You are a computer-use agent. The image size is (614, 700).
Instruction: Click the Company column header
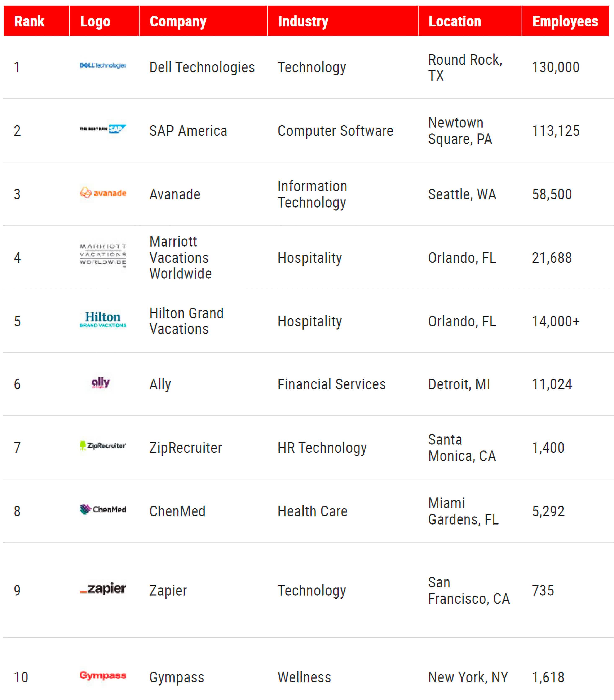pyautogui.click(x=178, y=21)
